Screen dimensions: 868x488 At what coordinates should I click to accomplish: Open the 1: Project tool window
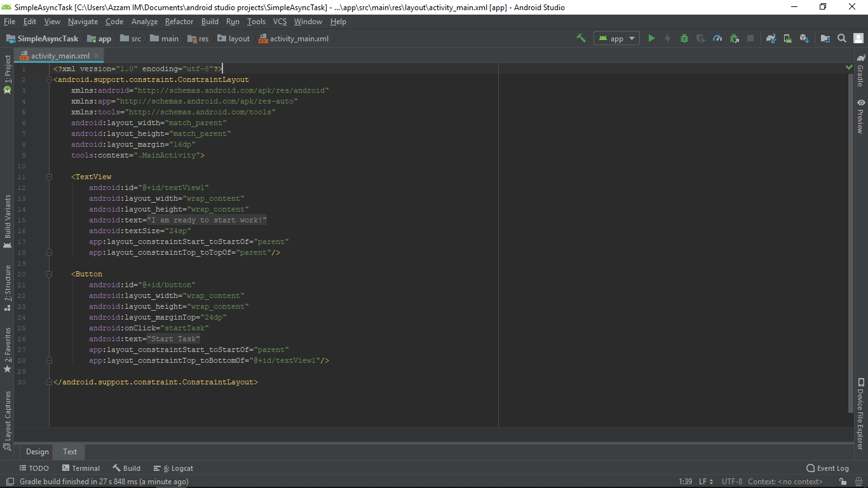coord(7,74)
